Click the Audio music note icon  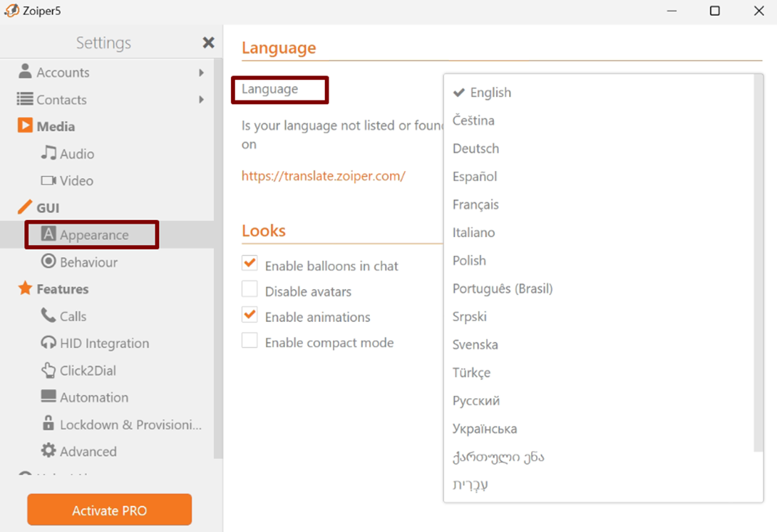(48, 153)
